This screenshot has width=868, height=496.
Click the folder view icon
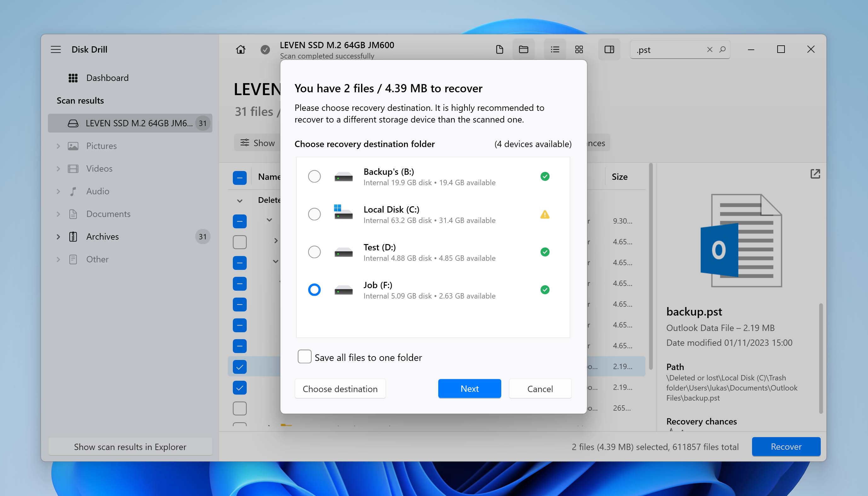pyautogui.click(x=523, y=49)
